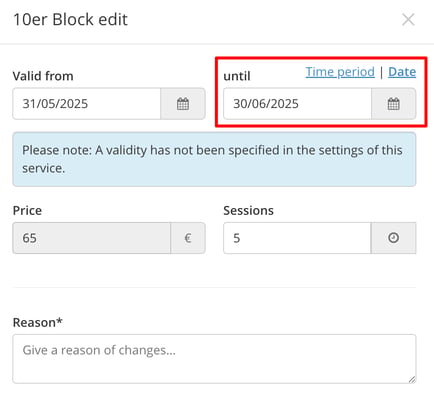Switch to the Date link option

(x=402, y=72)
